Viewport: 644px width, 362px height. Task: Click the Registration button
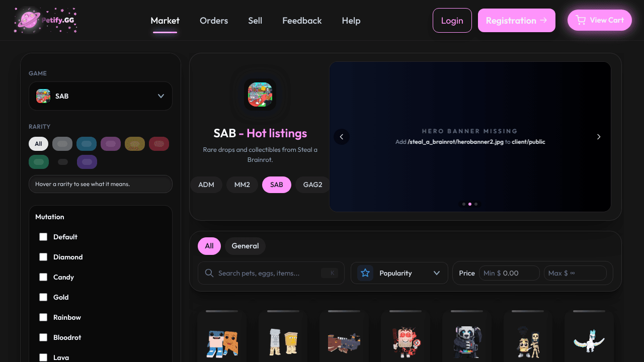pyautogui.click(x=517, y=21)
